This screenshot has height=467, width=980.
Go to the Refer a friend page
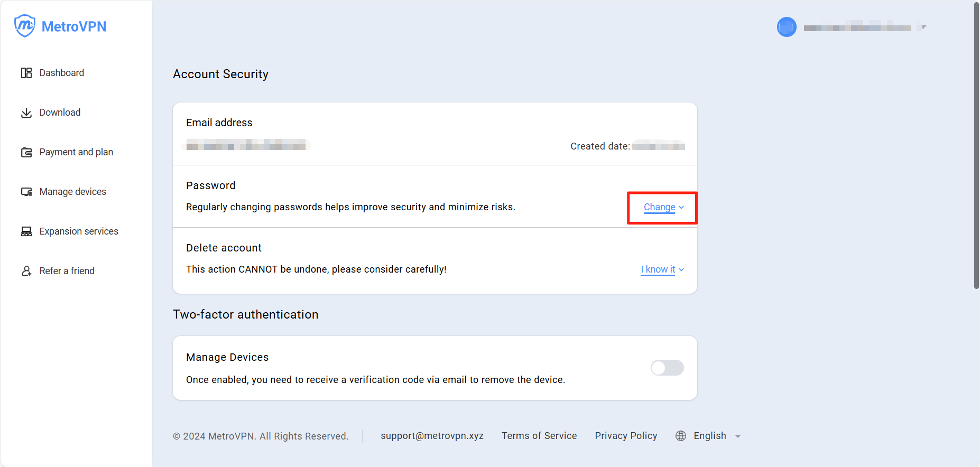67,271
